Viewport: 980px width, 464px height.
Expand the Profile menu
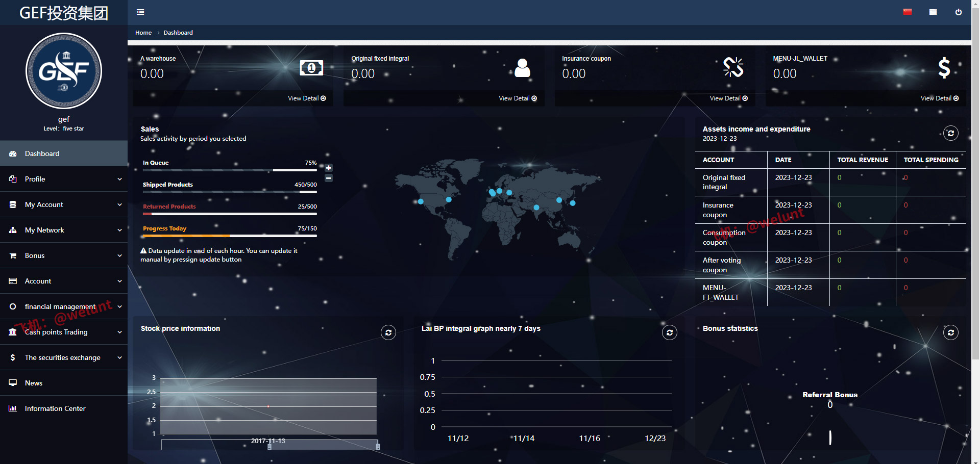tap(64, 179)
